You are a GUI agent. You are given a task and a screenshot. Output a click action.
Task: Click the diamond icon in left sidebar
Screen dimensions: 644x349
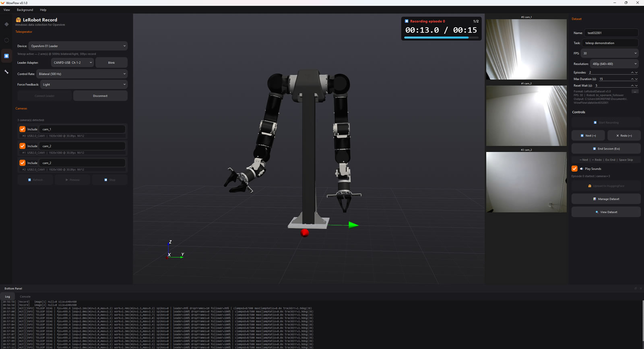coord(6,24)
